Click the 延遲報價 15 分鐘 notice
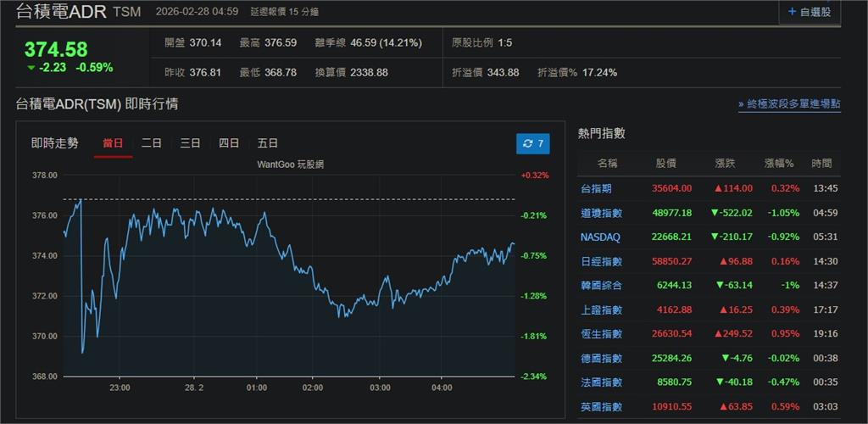This screenshot has width=868, height=424. point(285,12)
